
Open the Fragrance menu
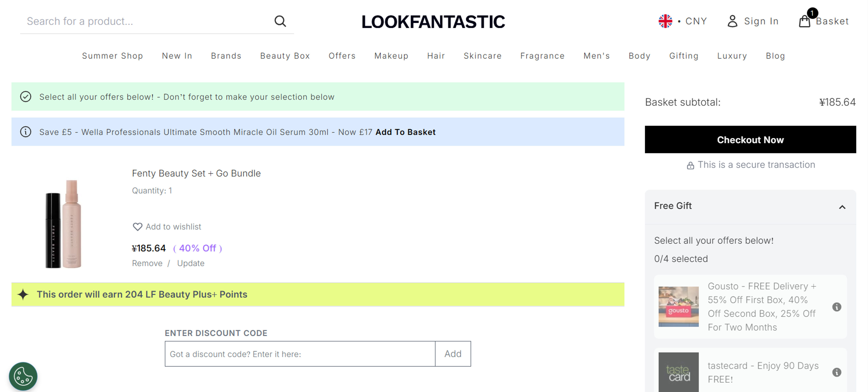tap(542, 56)
